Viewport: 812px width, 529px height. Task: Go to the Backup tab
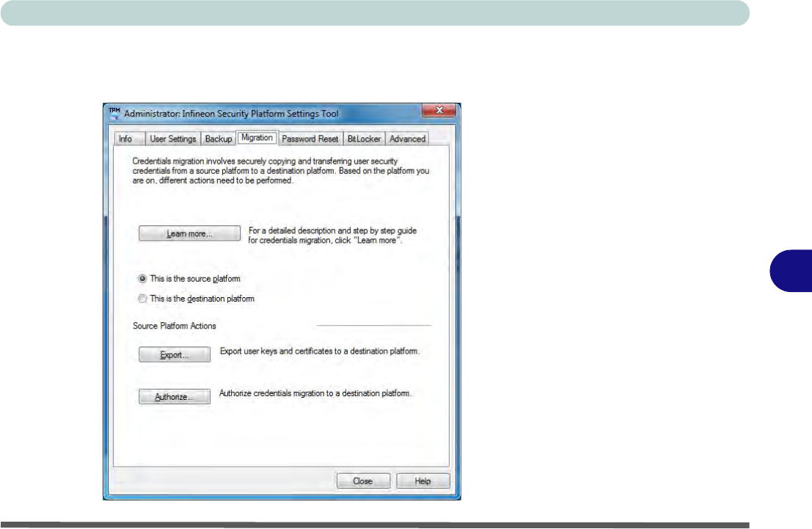[x=219, y=139]
